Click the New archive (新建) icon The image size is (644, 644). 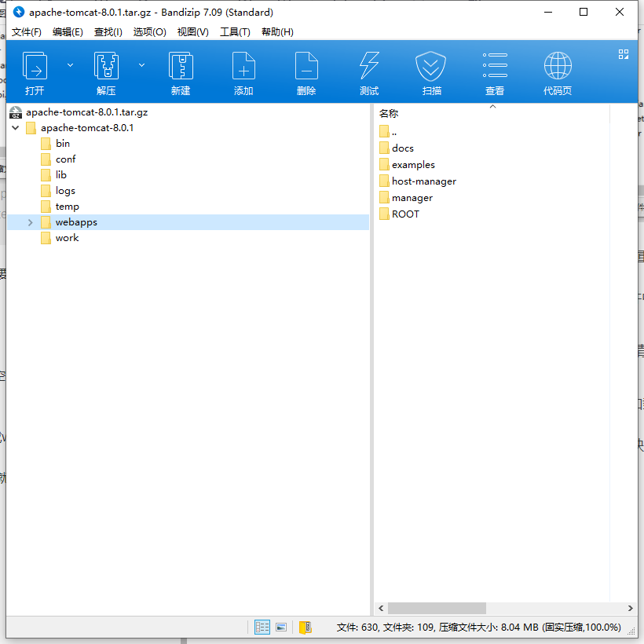[x=181, y=66]
